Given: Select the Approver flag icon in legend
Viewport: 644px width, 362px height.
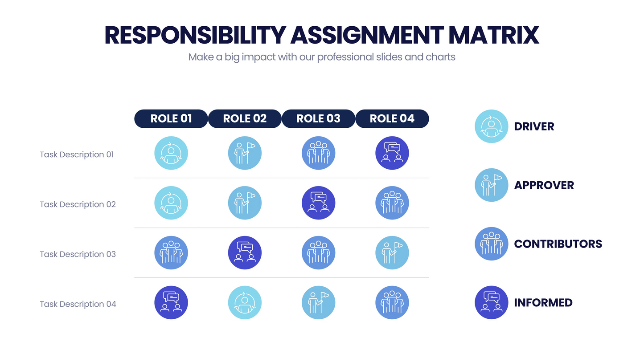Looking at the screenshot, I should click(491, 185).
